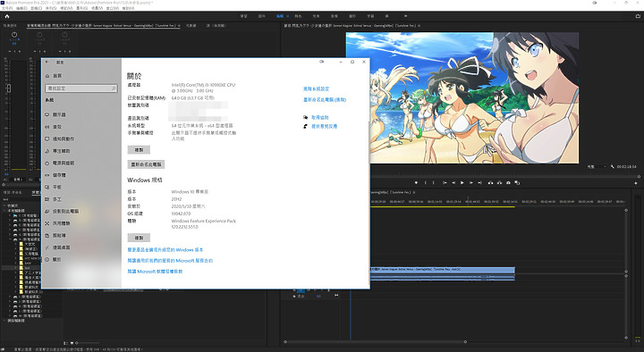Step forward one frame in Program monitor
Image resolution: width=644 pixels, height=352 pixels.
click(471, 182)
